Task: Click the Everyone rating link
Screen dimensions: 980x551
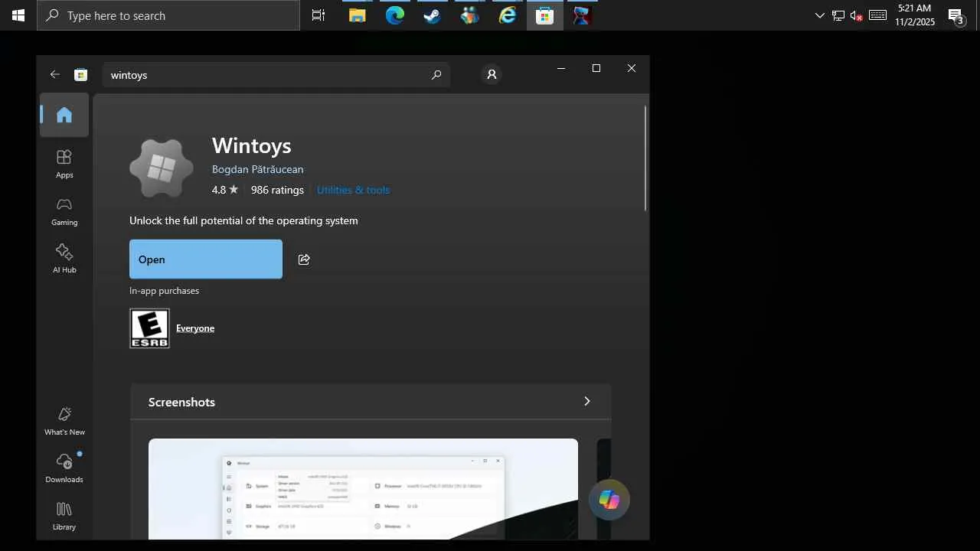Action: point(195,328)
